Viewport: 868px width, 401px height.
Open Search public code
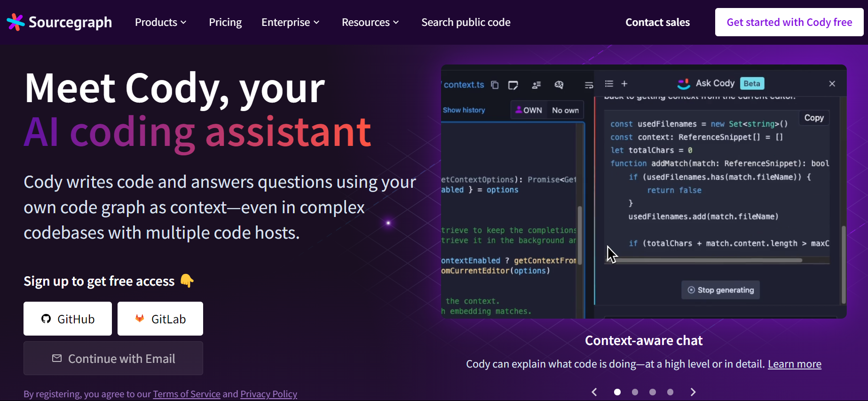coord(466,22)
